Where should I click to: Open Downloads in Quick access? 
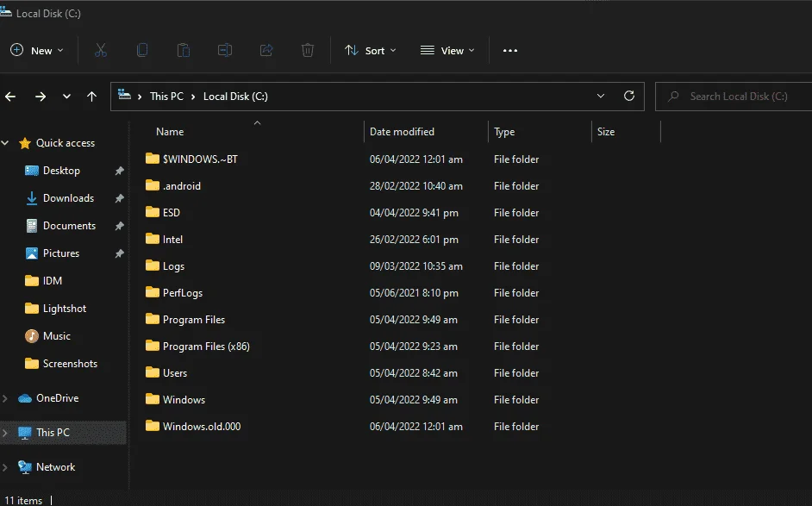pyautogui.click(x=68, y=198)
